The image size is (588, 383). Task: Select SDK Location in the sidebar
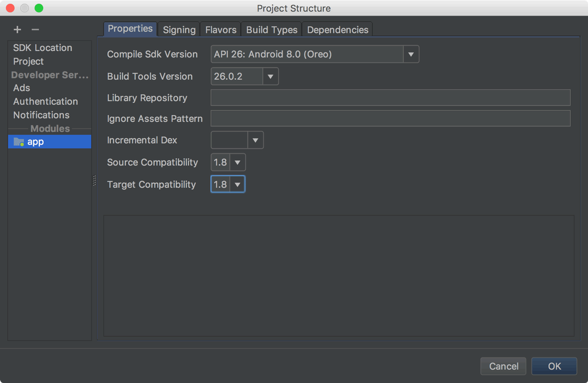point(42,48)
